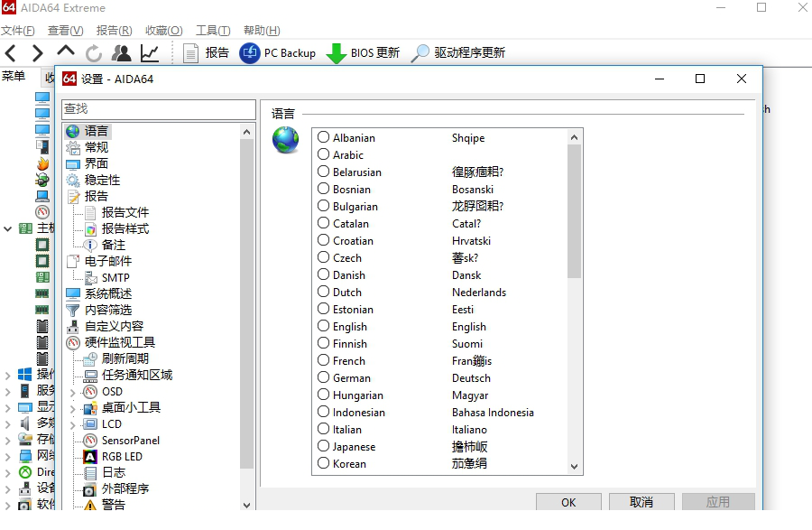
Task: Open the 工具(T) menu
Action: coord(212,31)
